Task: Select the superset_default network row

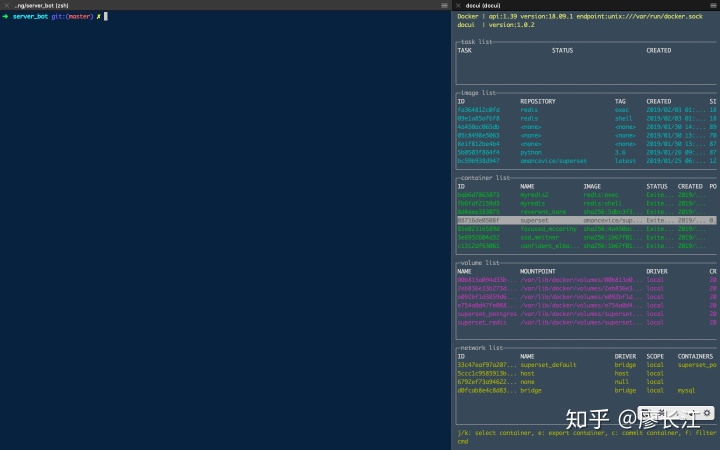Action: click(x=586, y=365)
